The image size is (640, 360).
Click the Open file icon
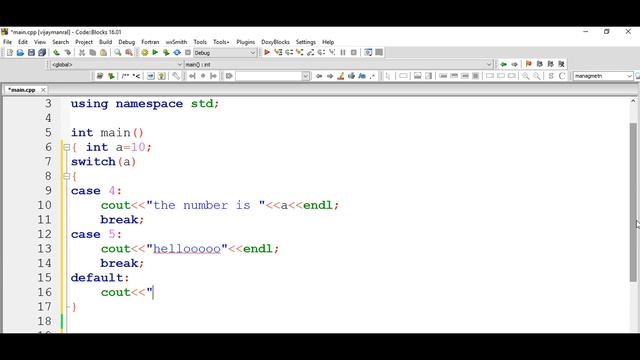tap(20, 53)
